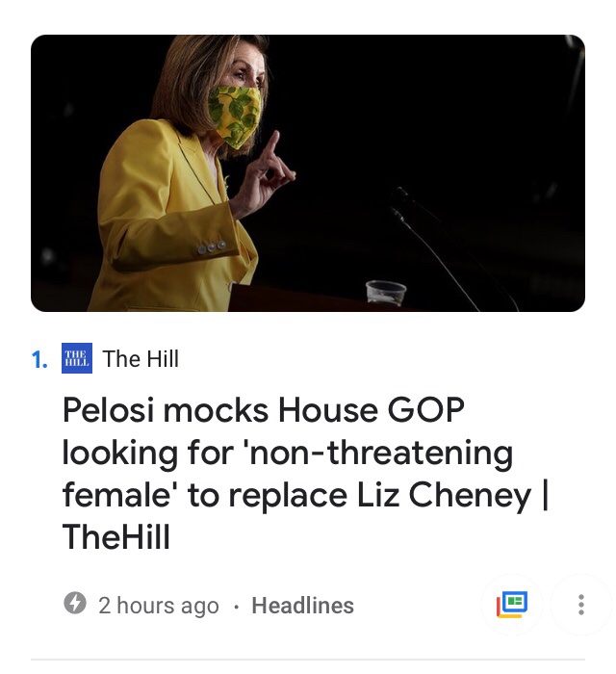Select the Headlines section label
Image resolution: width=616 pixels, height=674 pixels.
click(x=302, y=606)
